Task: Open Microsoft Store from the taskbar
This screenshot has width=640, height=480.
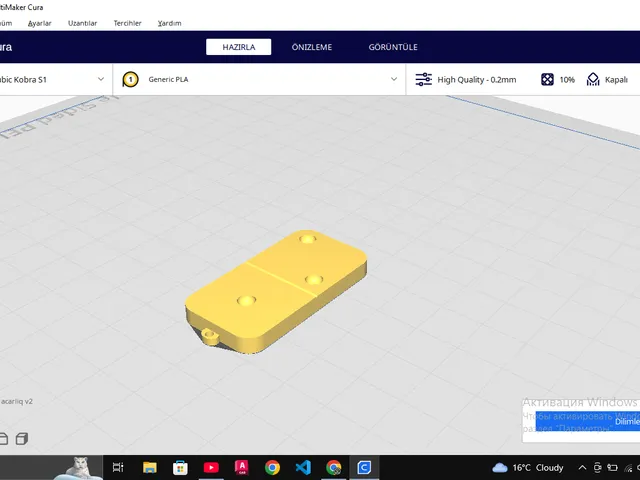Action: pos(180,467)
